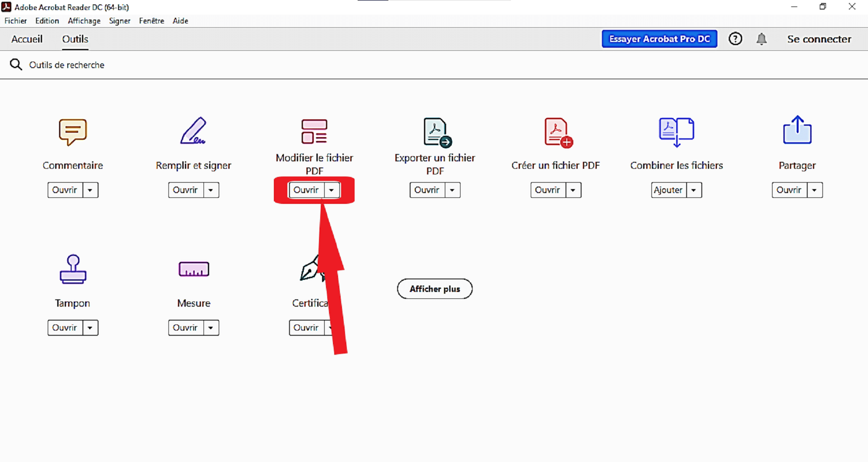Click the Commentaire speech bubble icon
The width and height of the screenshot is (868, 462).
point(73,132)
